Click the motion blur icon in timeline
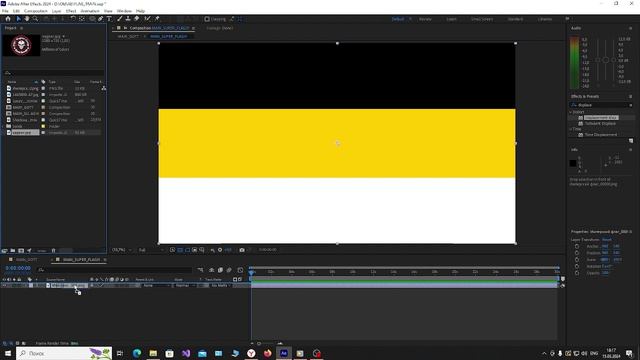The height and width of the screenshot is (360, 640). [x=229, y=270]
